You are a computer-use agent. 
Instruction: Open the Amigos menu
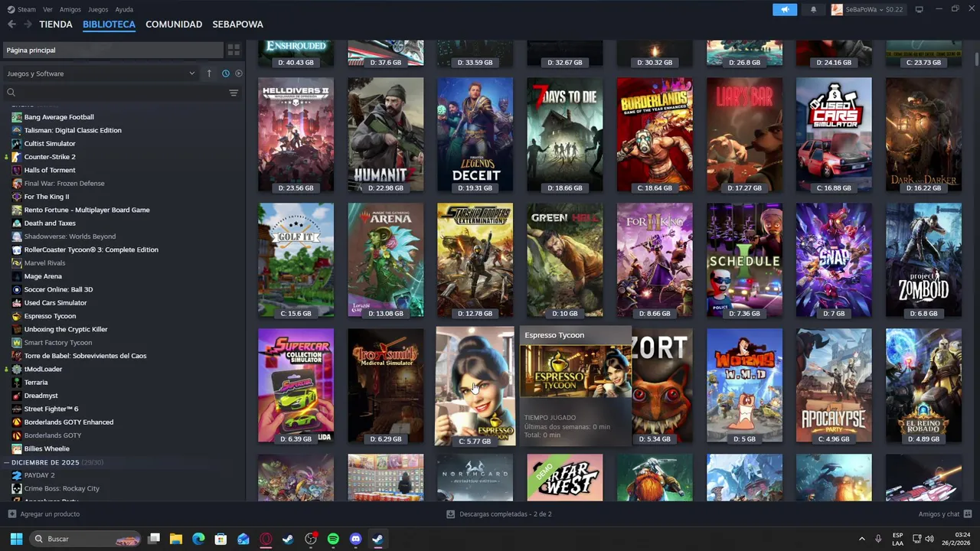tap(70, 9)
